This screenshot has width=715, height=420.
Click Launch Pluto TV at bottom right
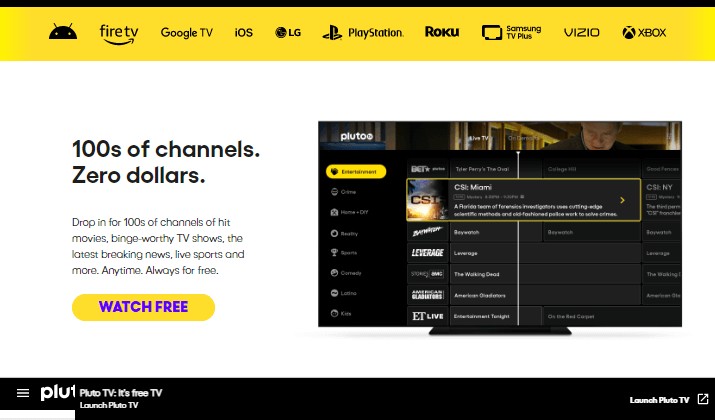(659, 400)
